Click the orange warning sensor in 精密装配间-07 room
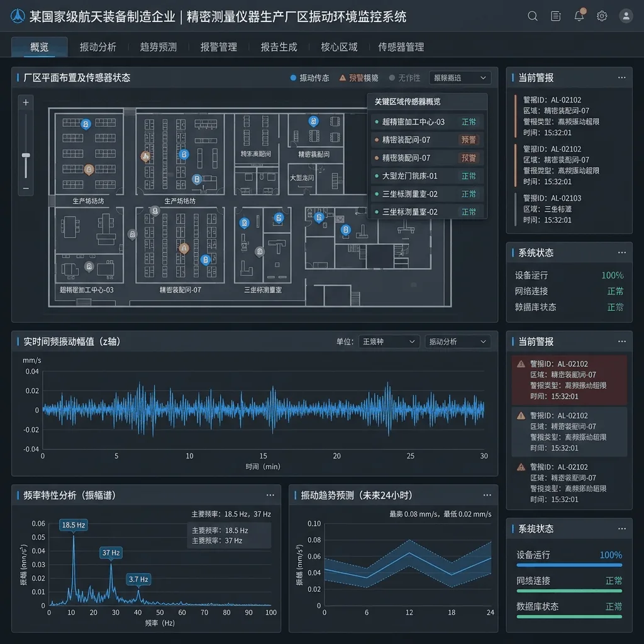This screenshot has height=644, width=644. click(184, 248)
